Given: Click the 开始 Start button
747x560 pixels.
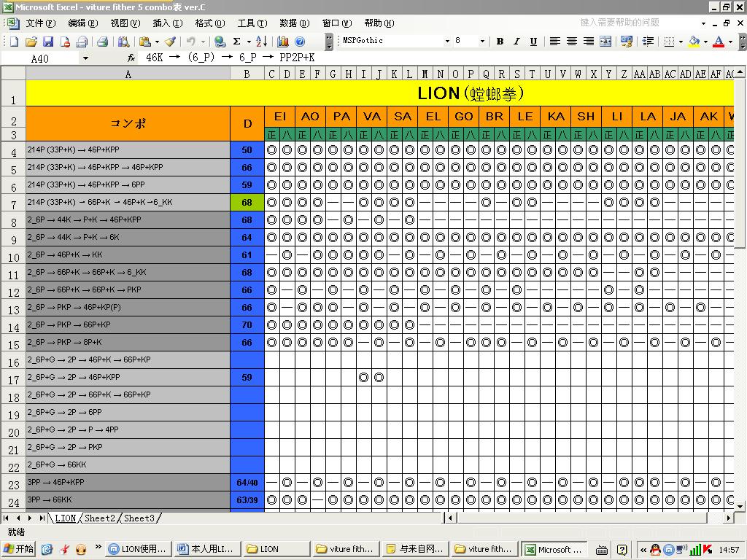Looking at the screenshot, I should 19,549.
